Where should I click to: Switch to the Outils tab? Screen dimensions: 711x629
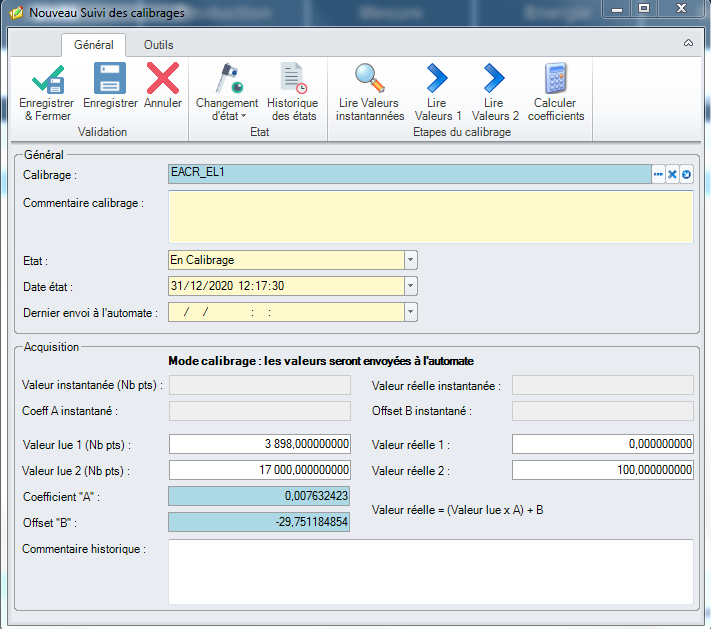tap(158, 45)
